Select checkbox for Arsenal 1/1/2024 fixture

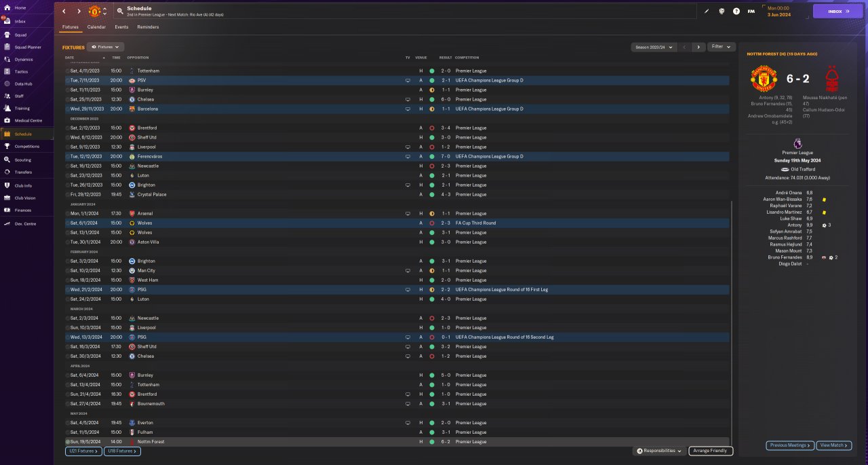67,213
